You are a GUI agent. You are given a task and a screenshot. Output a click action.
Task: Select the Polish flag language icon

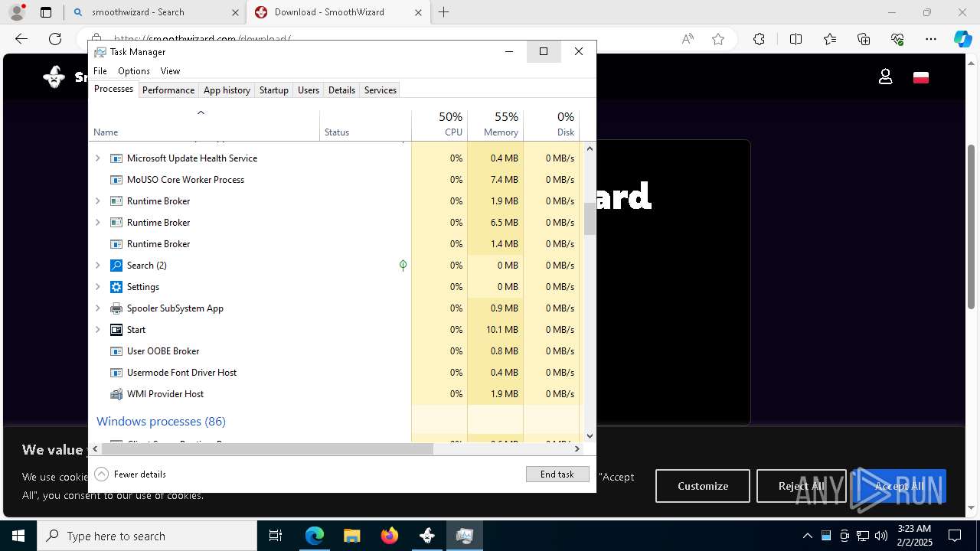(921, 77)
